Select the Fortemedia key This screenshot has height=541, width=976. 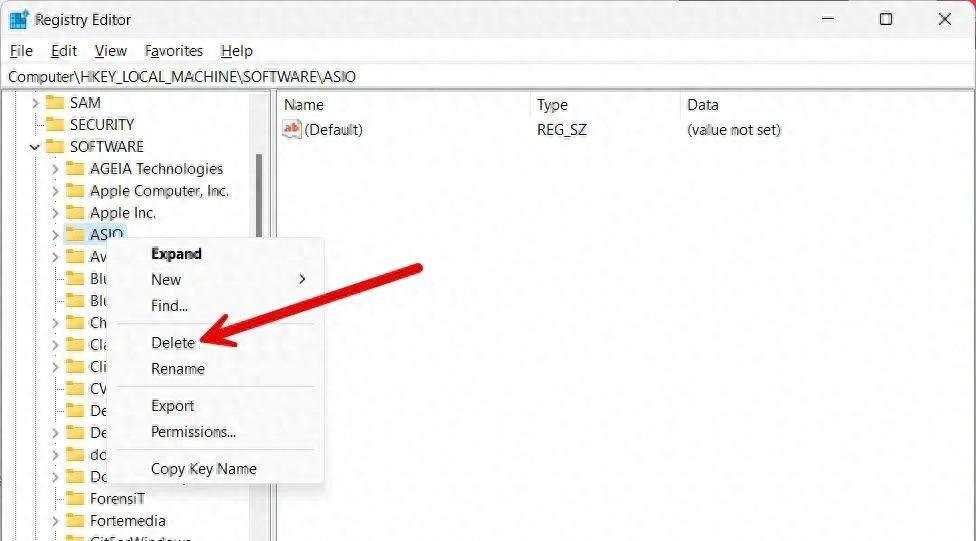point(128,521)
